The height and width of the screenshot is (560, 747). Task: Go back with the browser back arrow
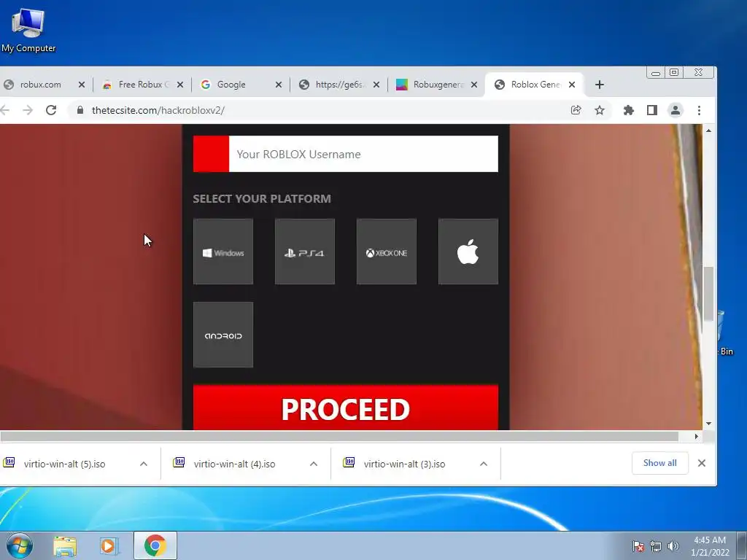coord(5,111)
